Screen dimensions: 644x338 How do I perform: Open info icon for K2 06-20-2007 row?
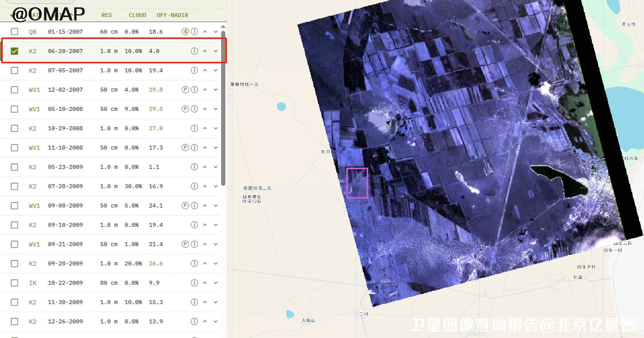[194, 51]
